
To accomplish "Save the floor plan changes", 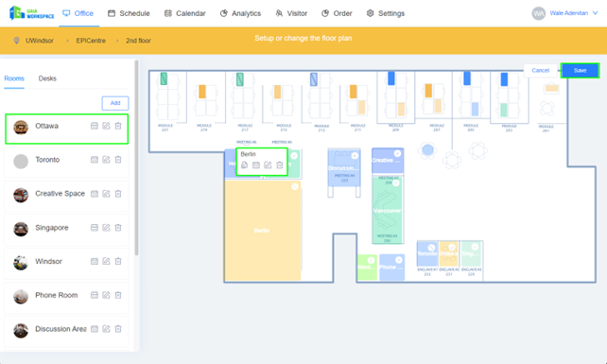I will [580, 71].
